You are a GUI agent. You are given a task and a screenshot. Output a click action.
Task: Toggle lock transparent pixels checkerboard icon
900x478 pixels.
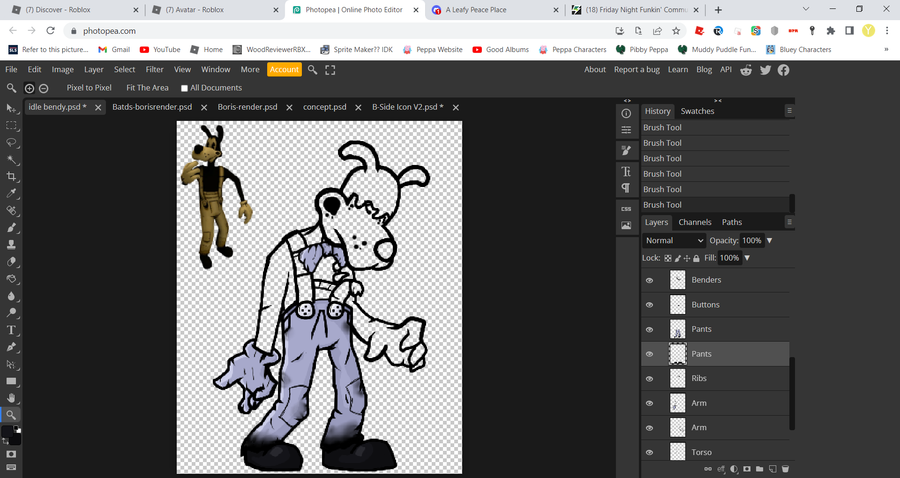point(668,258)
